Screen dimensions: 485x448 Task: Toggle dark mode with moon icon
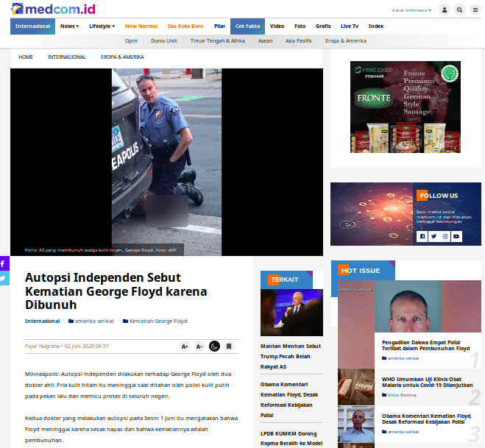click(214, 346)
